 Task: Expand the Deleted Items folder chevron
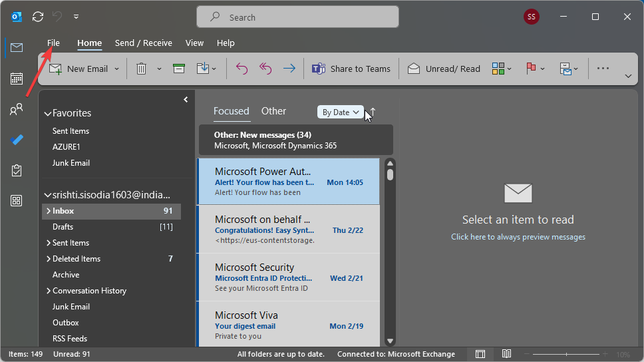49,259
